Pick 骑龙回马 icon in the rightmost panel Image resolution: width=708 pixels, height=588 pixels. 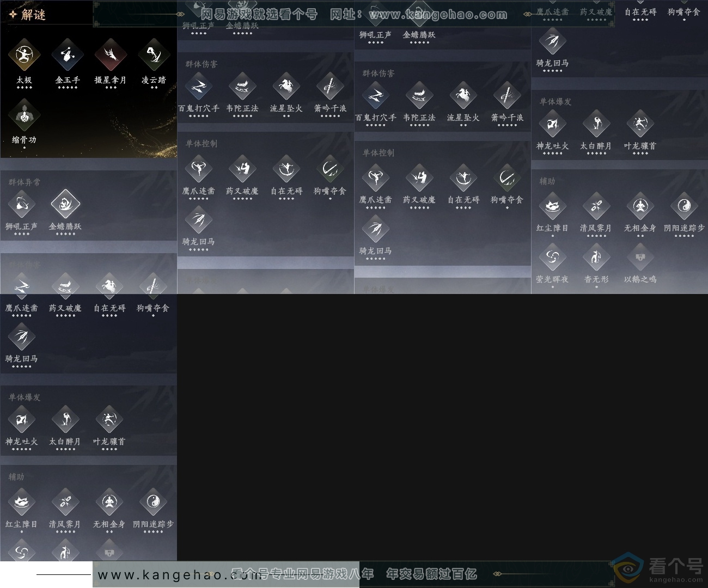coord(552,41)
